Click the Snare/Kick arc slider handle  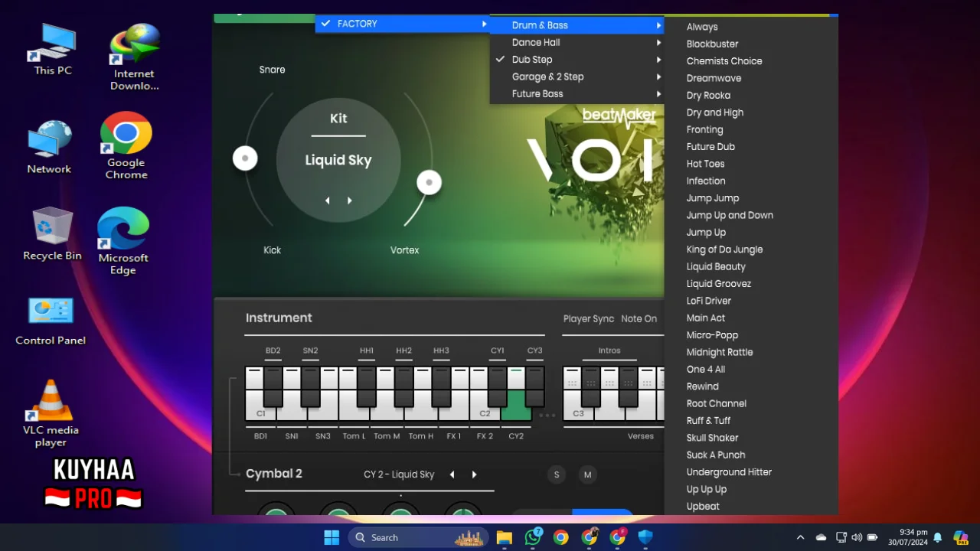[245, 158]
